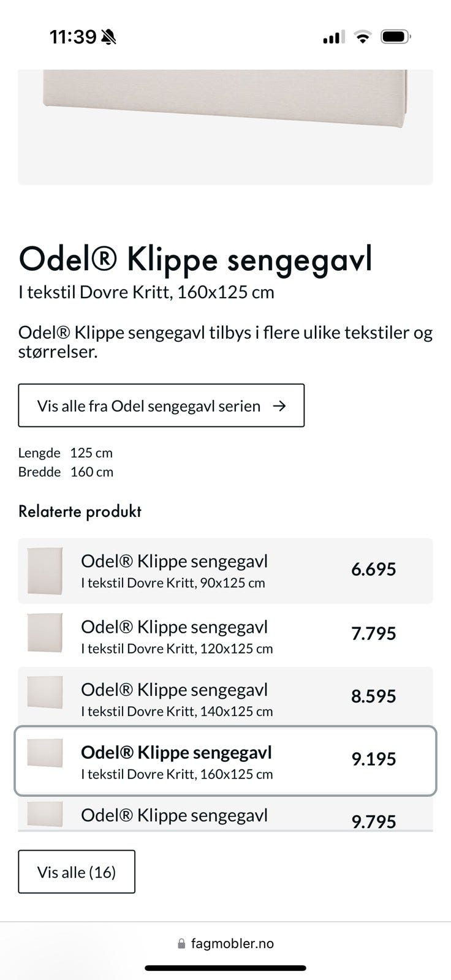This screenshot has width=451, height=980.
Task: Tap the 160x125 cm sengegavl thumbnail
Action: pos(45,753)
